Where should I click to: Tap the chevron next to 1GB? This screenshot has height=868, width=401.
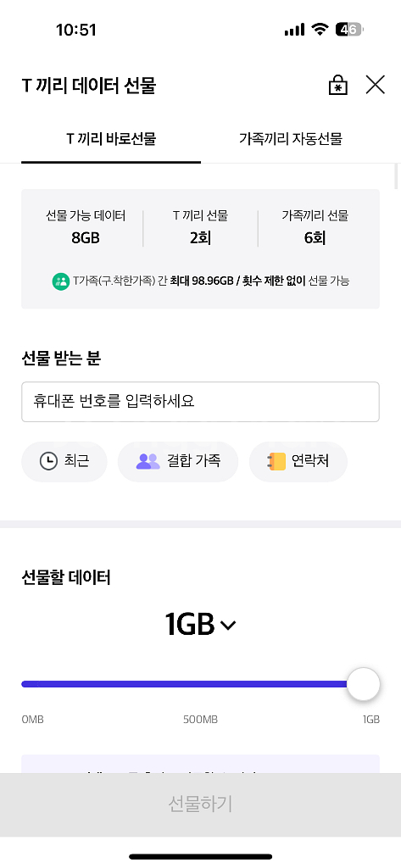[228, 626]
